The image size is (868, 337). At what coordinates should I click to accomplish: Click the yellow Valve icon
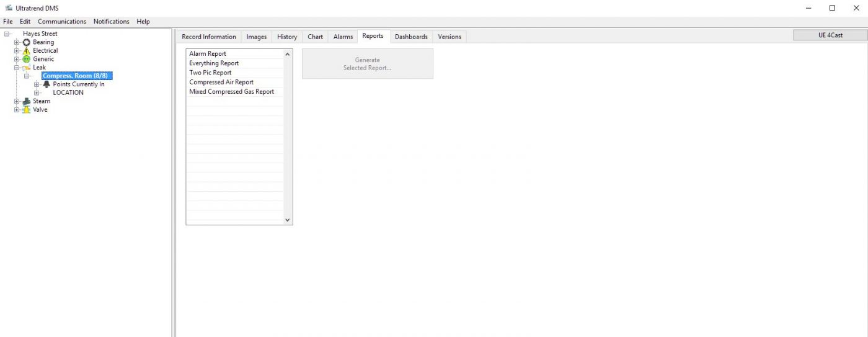27,110
